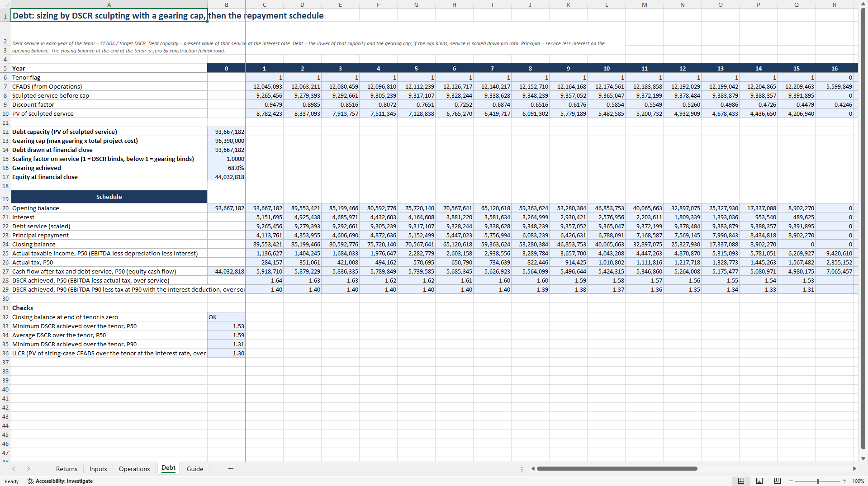Click horizontal scroll right arrow
This screenshot has height=486, width=868.
pos(854,469)
